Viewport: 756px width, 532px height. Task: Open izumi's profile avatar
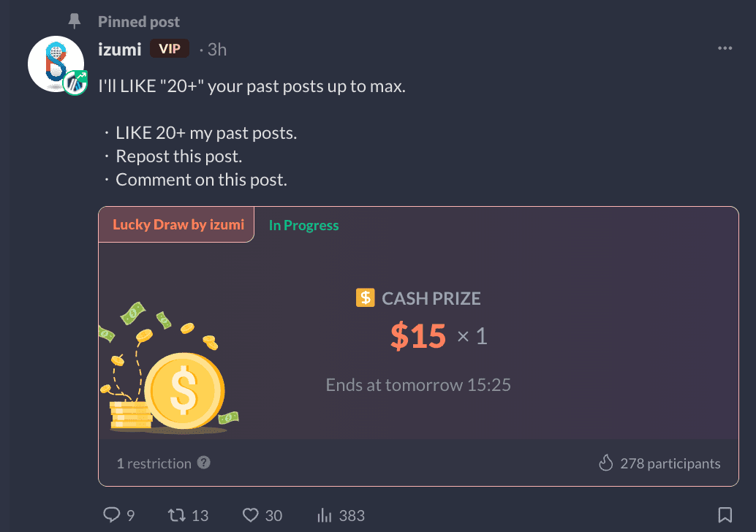(55, 63)
